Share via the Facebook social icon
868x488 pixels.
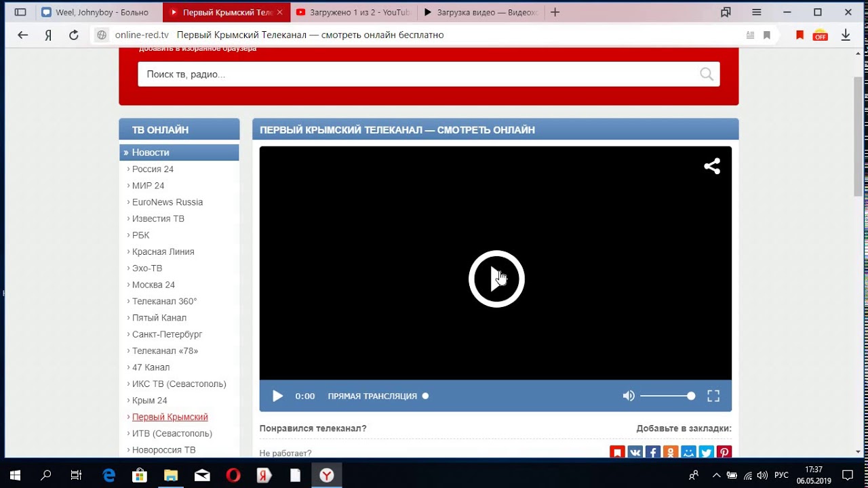[652, 452]
